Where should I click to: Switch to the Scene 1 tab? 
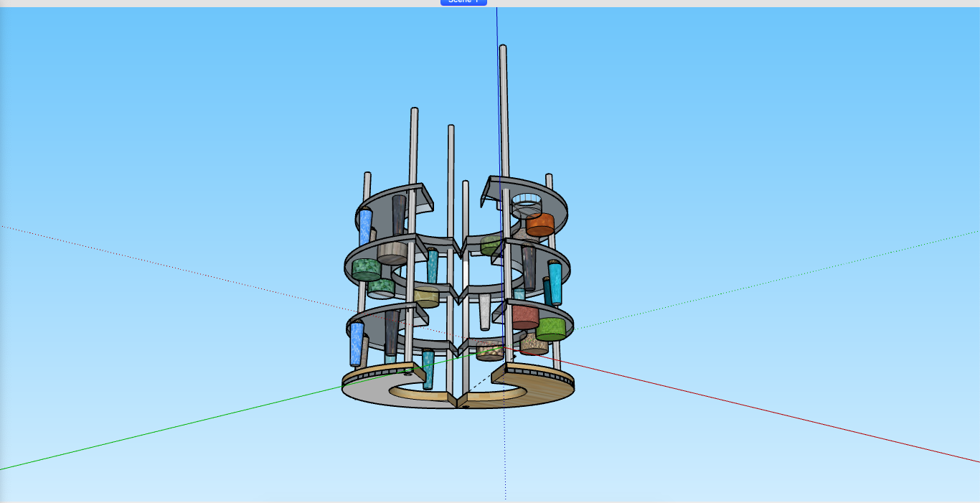(463, 2)
